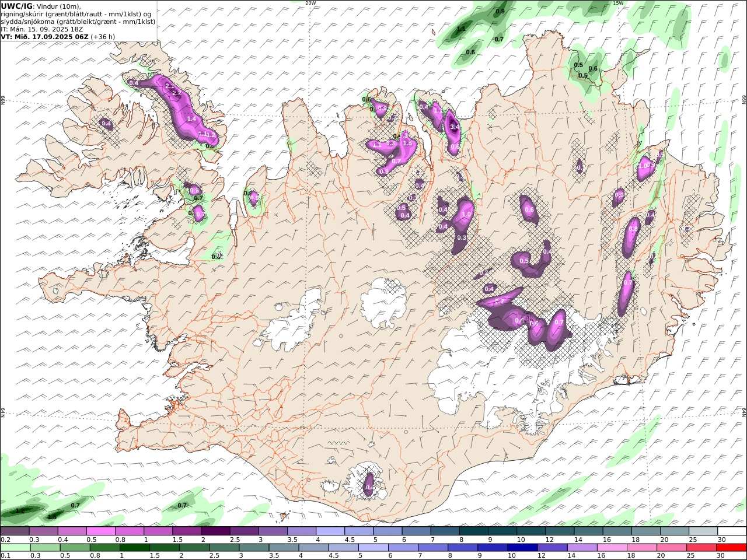Click the 20W longitude label
Viewport: 747px width, 560px height.
point(310,3)
